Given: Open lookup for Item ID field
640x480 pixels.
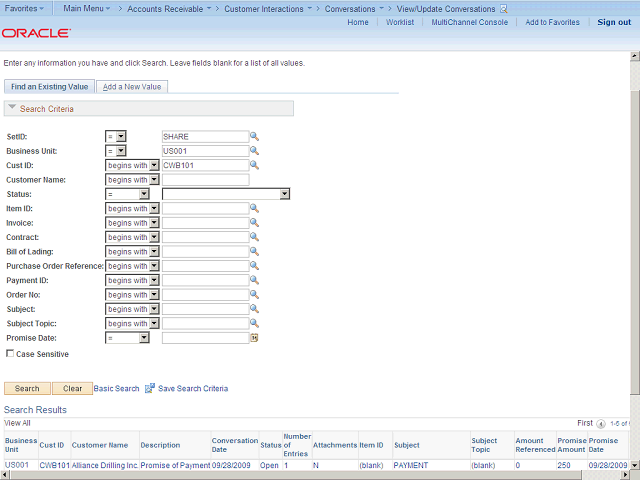Looking at the screenshot, I should pos(254,208).
